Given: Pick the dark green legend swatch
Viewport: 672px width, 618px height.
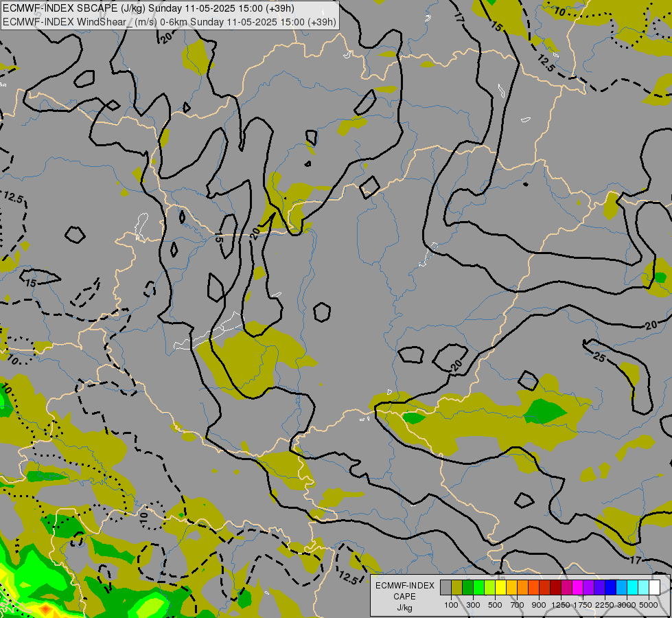Looking at the screenshot, I should point(467,587).
